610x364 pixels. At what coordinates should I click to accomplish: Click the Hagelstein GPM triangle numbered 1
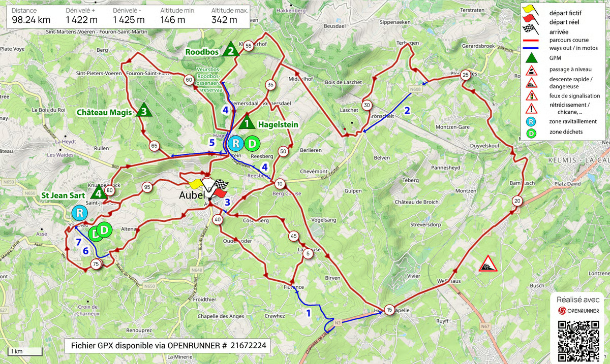(x=247, y=121)
